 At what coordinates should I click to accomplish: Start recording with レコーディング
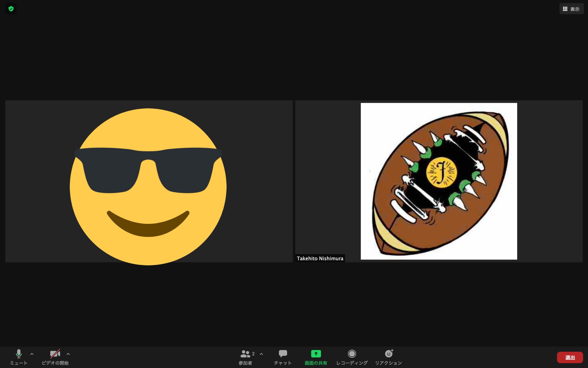pos(352,357)
